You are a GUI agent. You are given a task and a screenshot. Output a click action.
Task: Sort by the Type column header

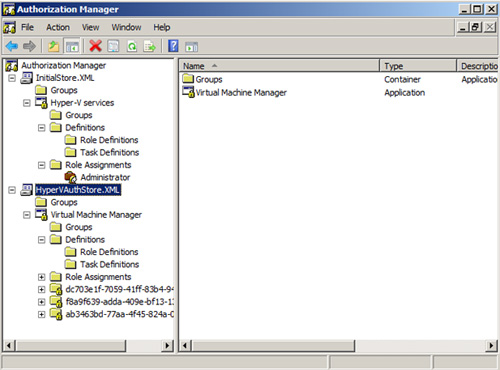[418, 66]
